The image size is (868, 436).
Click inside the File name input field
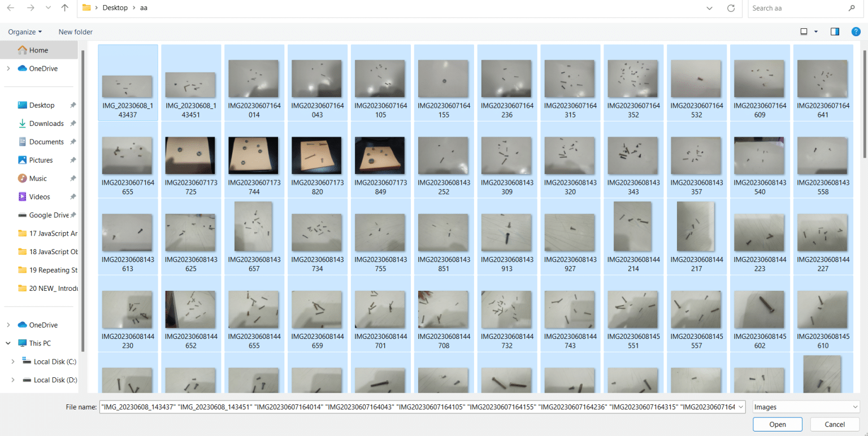pyautogui.click(x=396, y=407)
